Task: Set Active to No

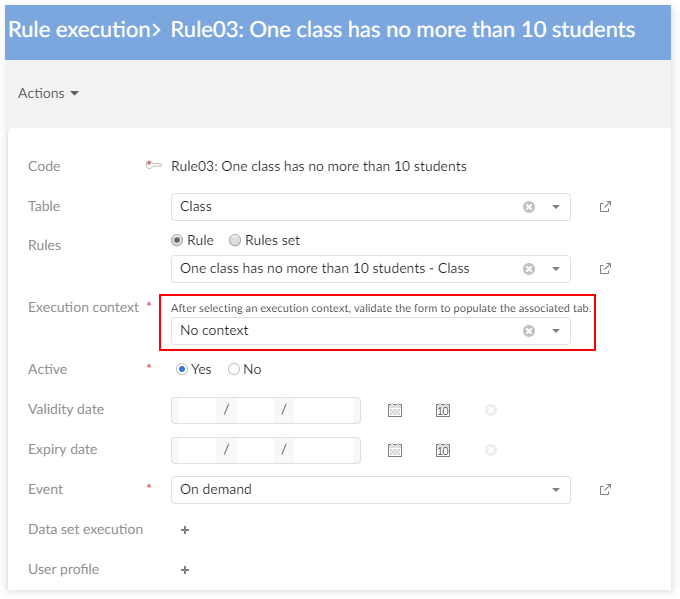Action: (234, 369)
